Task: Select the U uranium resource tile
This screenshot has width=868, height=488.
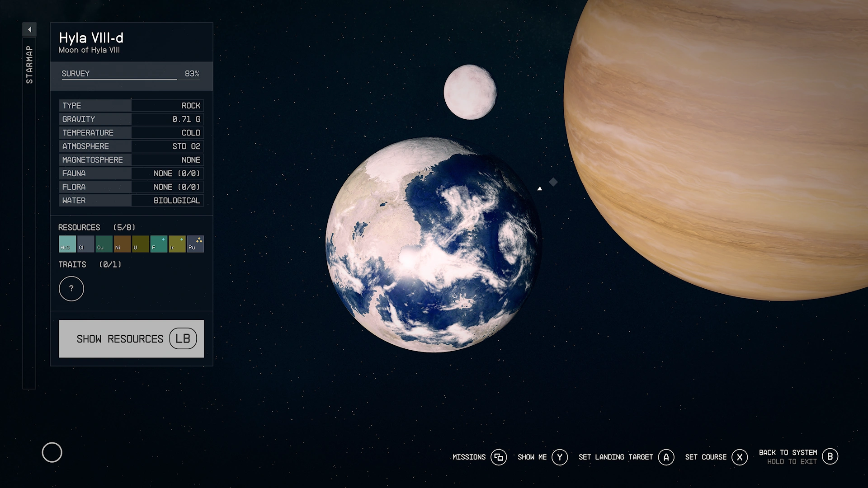Action: [x=140, y=244]
